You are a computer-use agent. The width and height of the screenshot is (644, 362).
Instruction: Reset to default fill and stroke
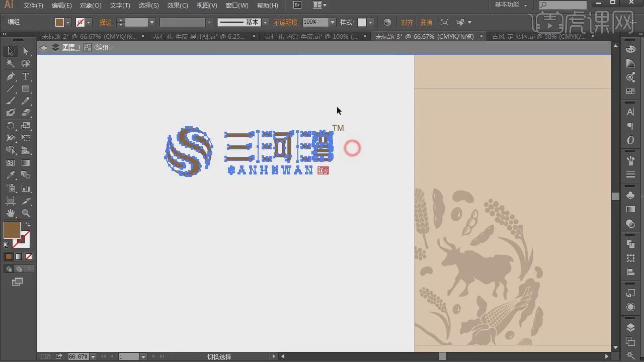[x=6, y=245]
